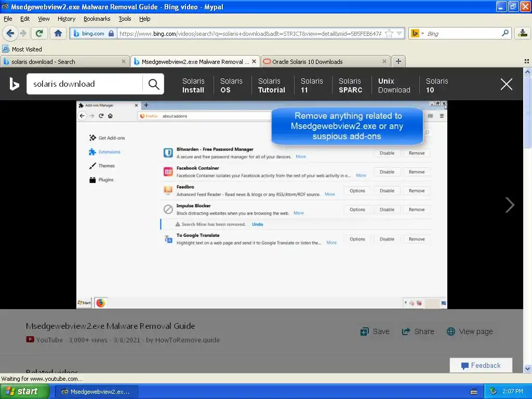The height and width of the screenshot is (399, 532).
Task: Open the Bookmarks menu
Action: (97, 19)
